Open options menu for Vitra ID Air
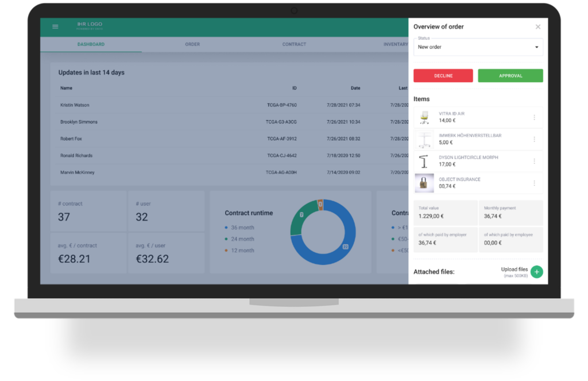Screen dimensions: 588x381 click(534, 117)
